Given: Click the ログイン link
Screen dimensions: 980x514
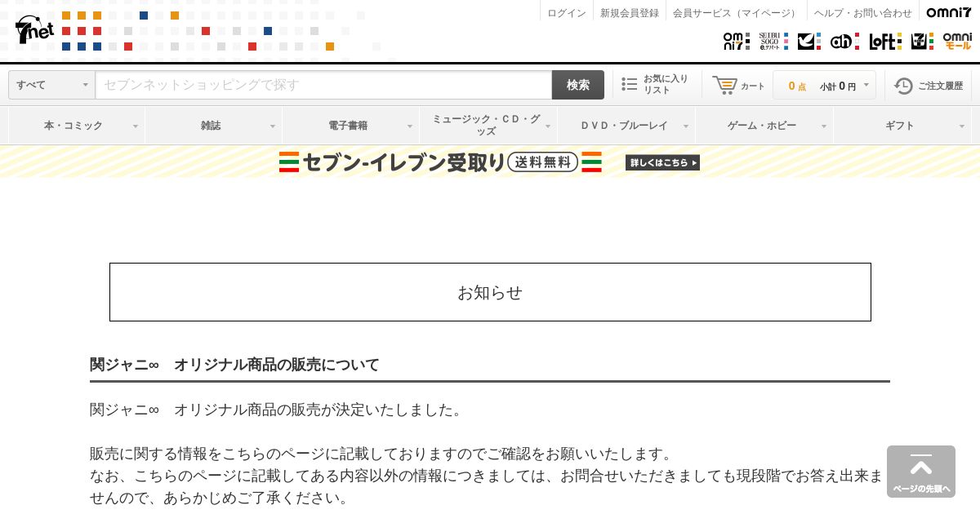Looking at the screenshot, I should pos(567,13).
